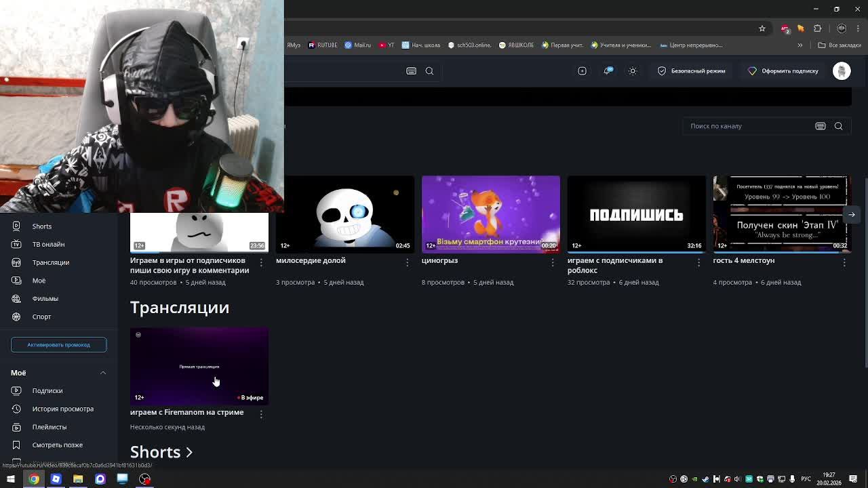This screenshot has width=868, height=488.
Task: Open История просмотра
Action: 62,409
